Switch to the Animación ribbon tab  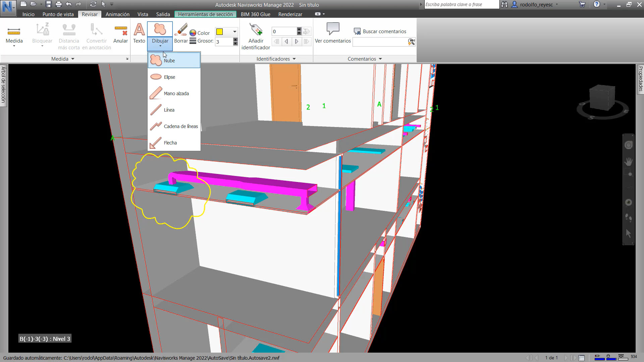[117, 14]
